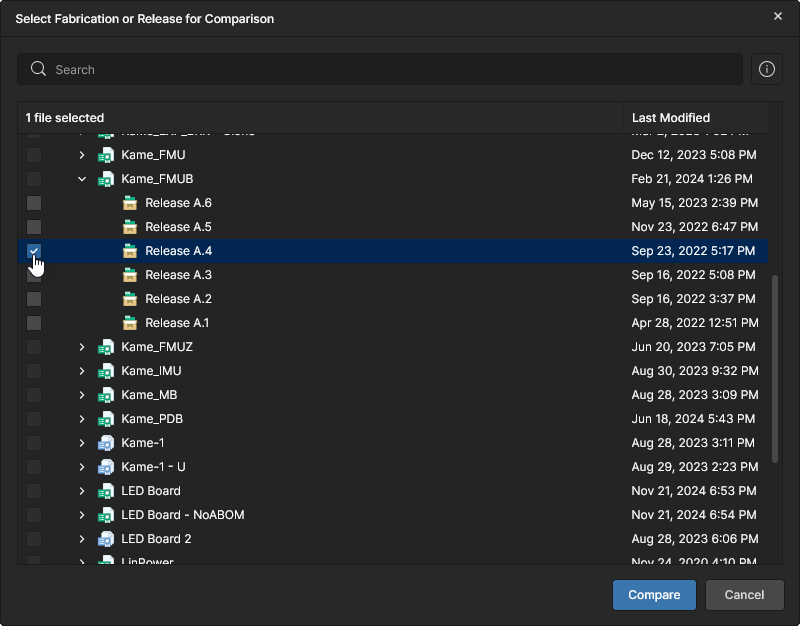Tick the LED Board 2 row checkbox

pyautogui.click(x=34, y=539)
